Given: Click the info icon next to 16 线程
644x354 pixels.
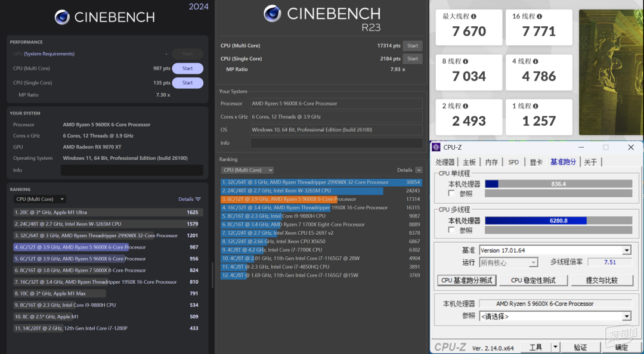Looking at the screenshot, I should tap(539, 17).
